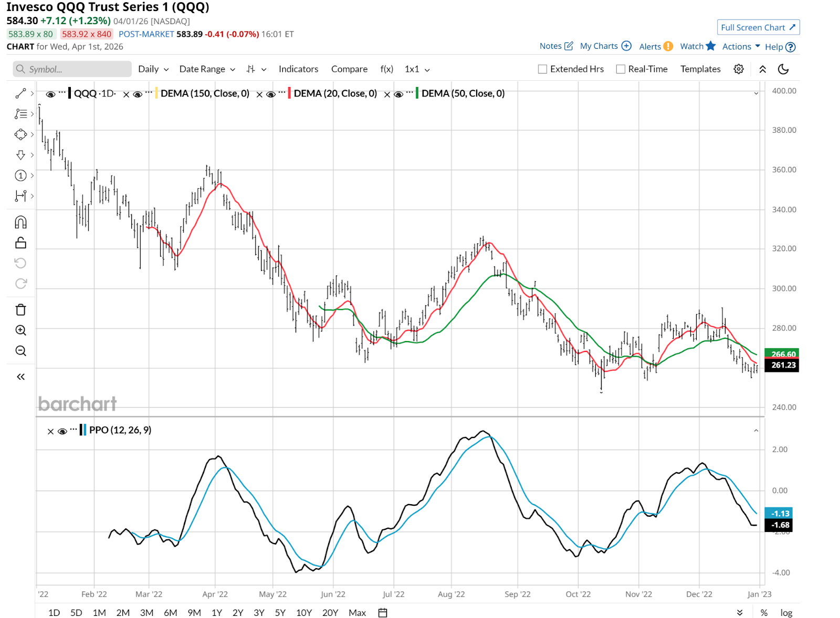Open chart settings gear
The height and width of the screenshot is (618, 840).
click(739, 69)
